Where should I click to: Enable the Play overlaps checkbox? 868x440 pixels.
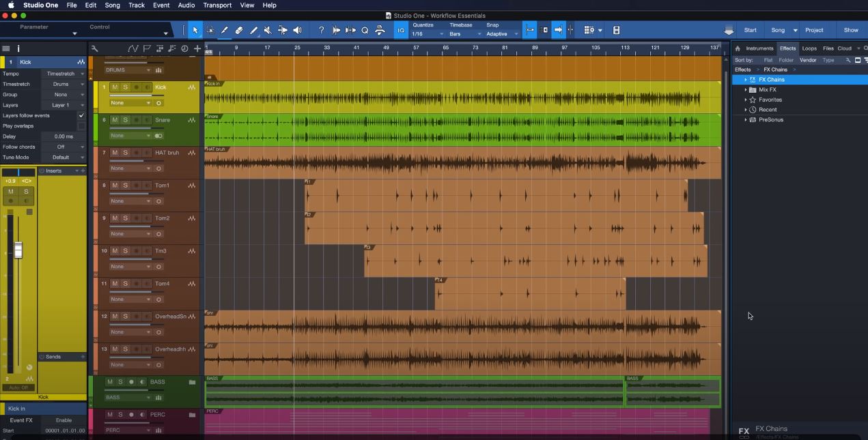81,126
